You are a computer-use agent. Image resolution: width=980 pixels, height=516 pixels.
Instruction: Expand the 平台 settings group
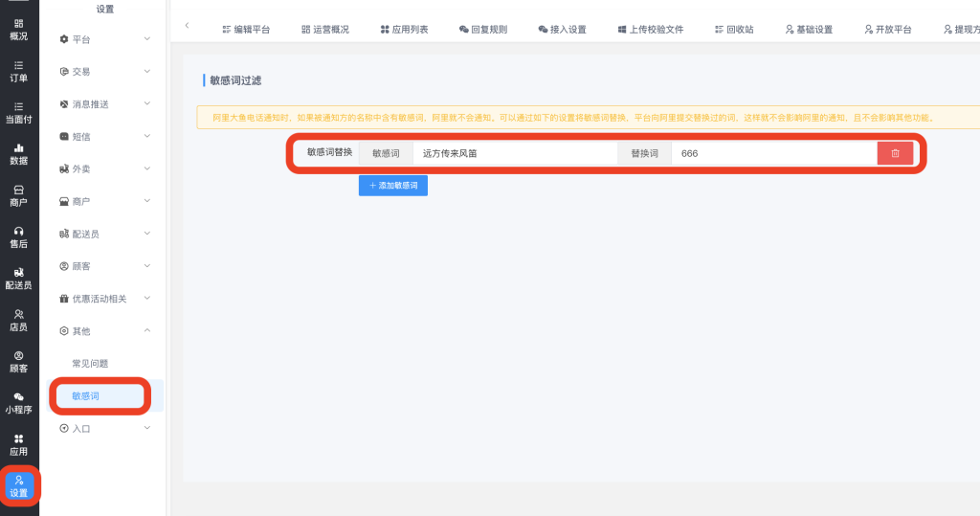(103, 39)
